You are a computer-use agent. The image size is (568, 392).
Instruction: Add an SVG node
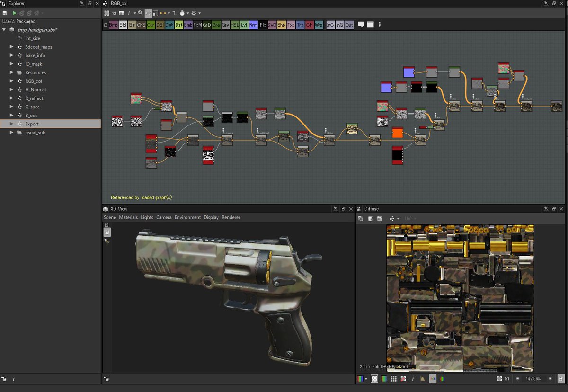[272, 25]
